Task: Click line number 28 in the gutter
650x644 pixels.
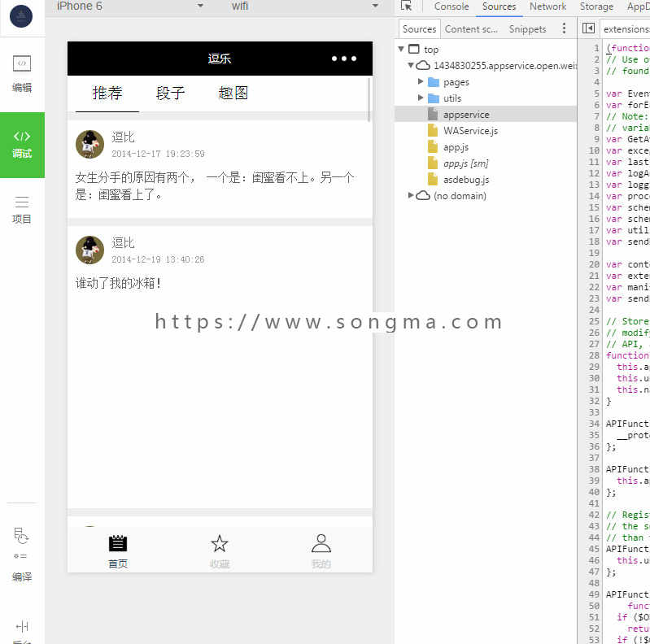Action: click(x=594, y=355)
